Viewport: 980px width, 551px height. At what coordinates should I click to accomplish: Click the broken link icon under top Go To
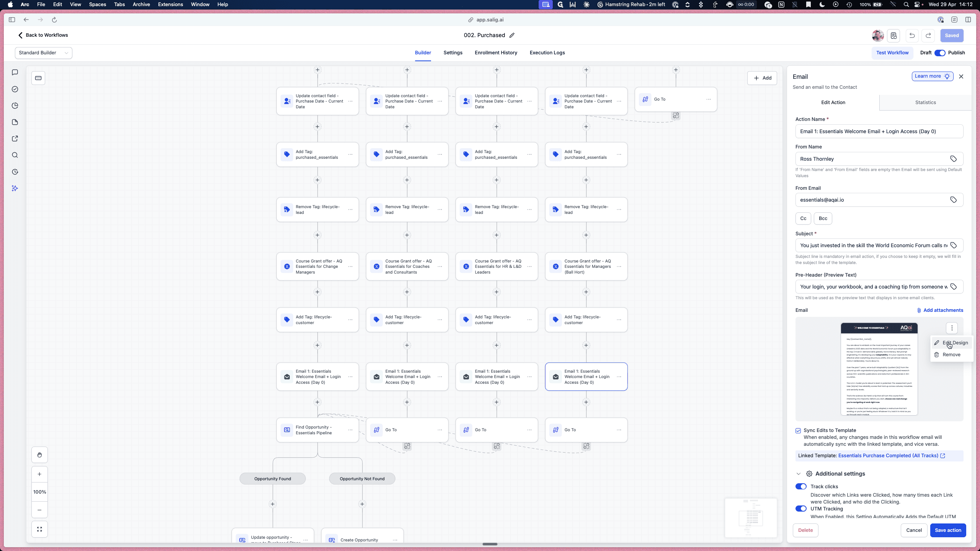676,116
